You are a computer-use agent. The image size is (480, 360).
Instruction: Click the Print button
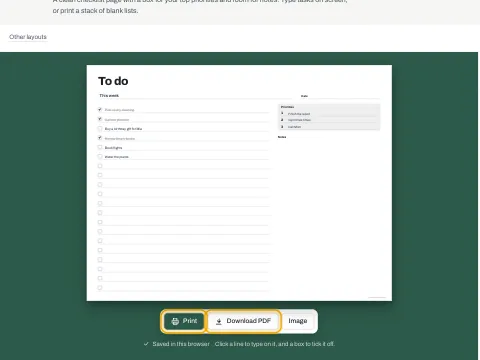coord(184,321)
